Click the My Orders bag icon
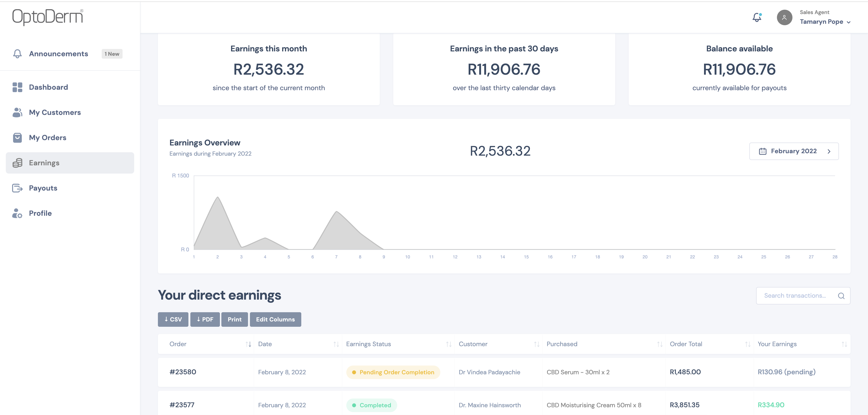 coord(17,137)
